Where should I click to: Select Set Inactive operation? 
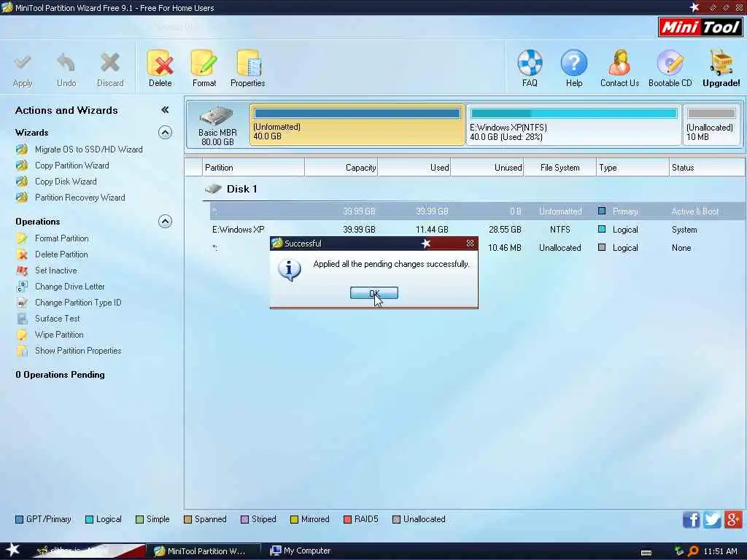click(x=55, y=271)
